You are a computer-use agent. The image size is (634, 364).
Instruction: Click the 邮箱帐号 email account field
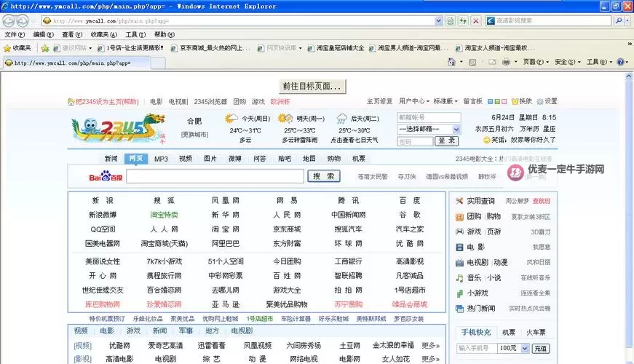(429, 118)
